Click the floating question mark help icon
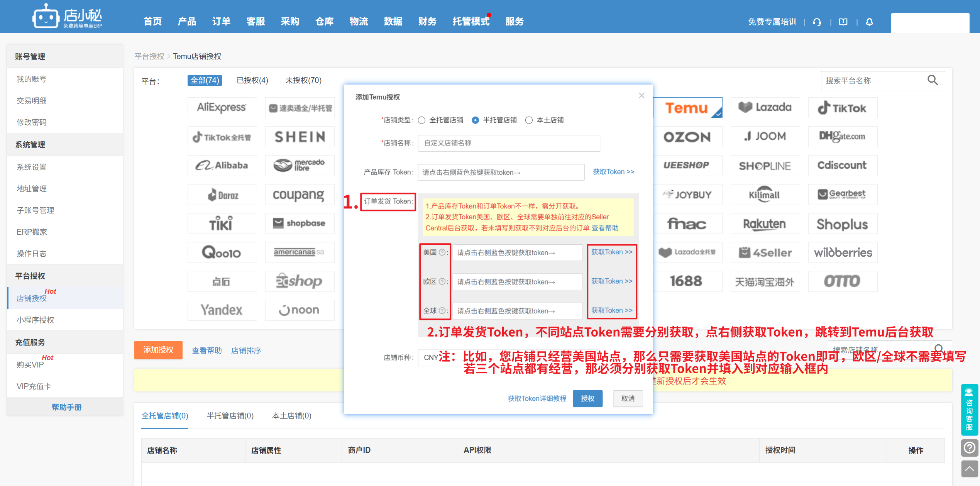This screenshot has height=486, width=980. click(x=969, y=448)
